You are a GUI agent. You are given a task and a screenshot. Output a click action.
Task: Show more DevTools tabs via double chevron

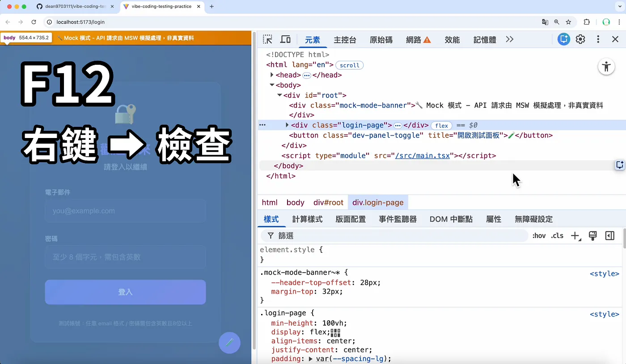(510, 39)
